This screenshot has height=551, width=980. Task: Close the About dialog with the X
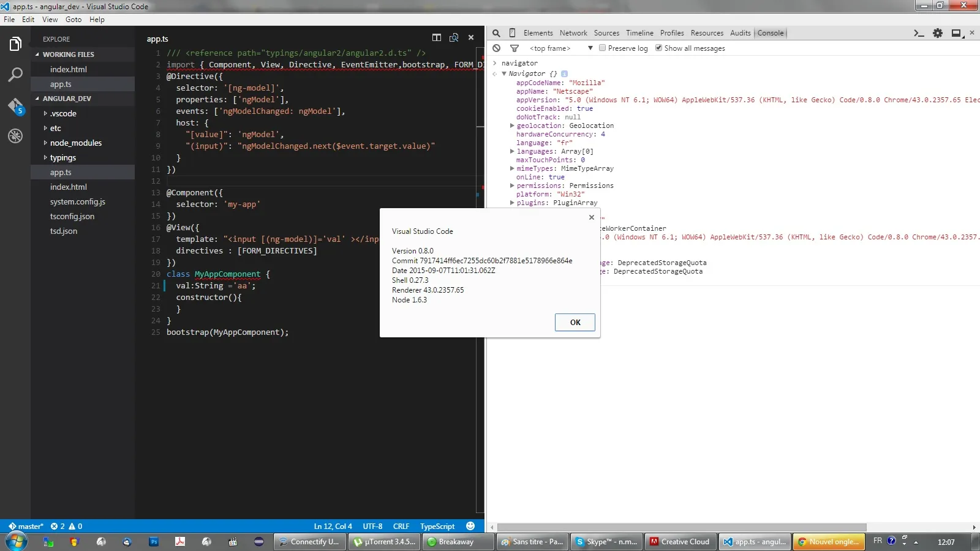tap(592, 217)
